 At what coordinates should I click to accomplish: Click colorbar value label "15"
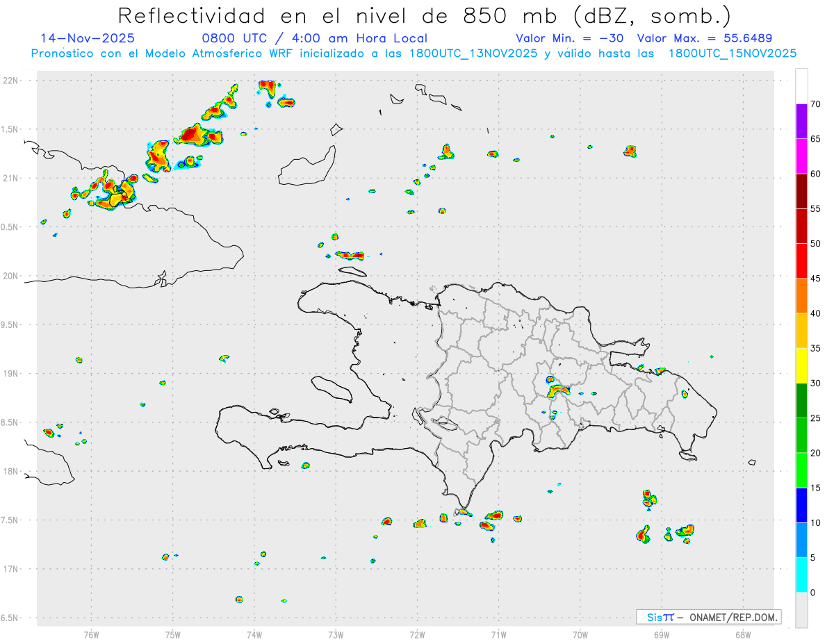click(x=816, y=488)
